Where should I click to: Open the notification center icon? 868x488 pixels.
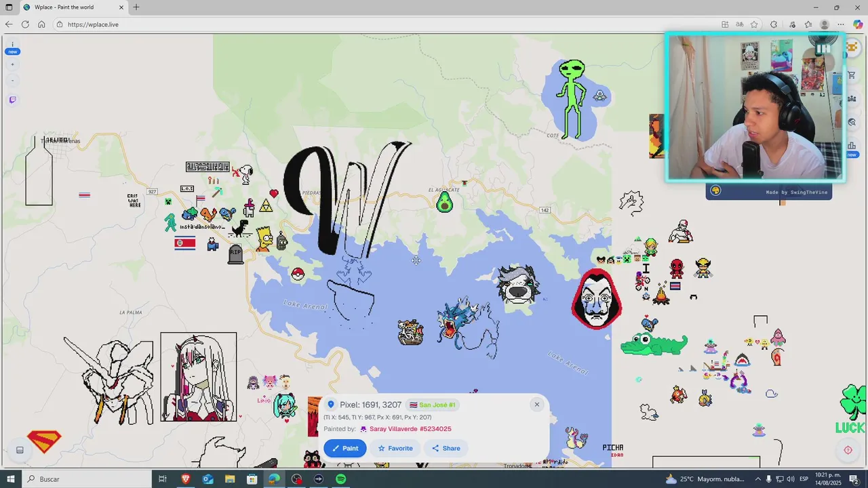pyautogui.click(x=854, y=479)
